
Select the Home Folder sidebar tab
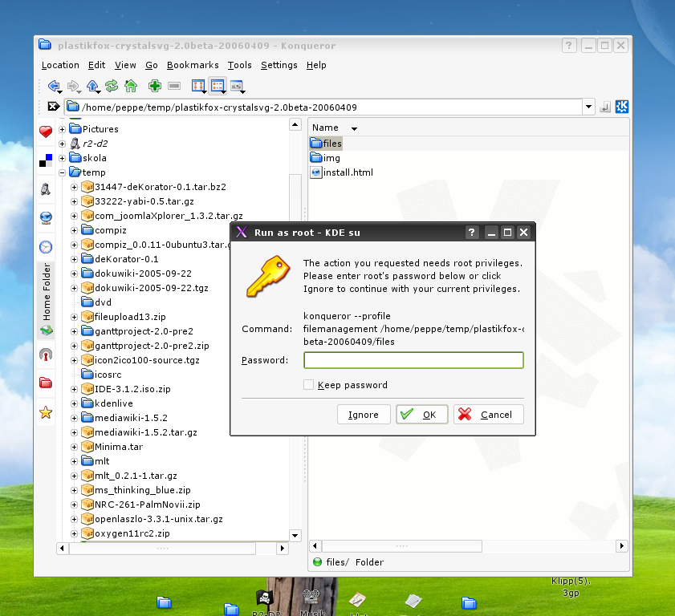point(46,300)
